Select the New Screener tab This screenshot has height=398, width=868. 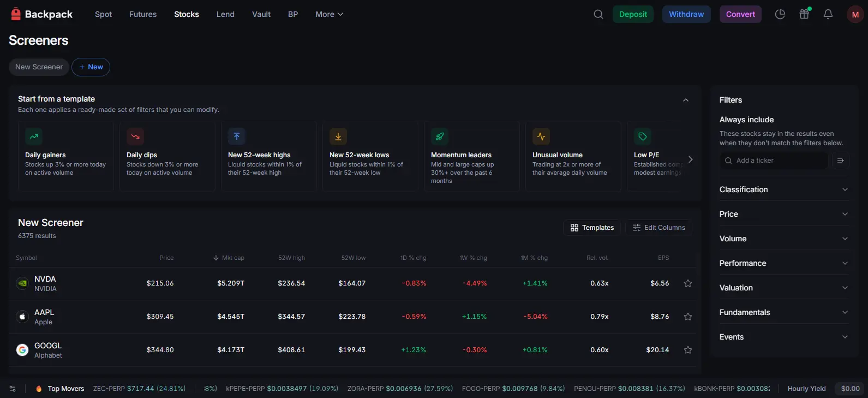coord(39,67)
